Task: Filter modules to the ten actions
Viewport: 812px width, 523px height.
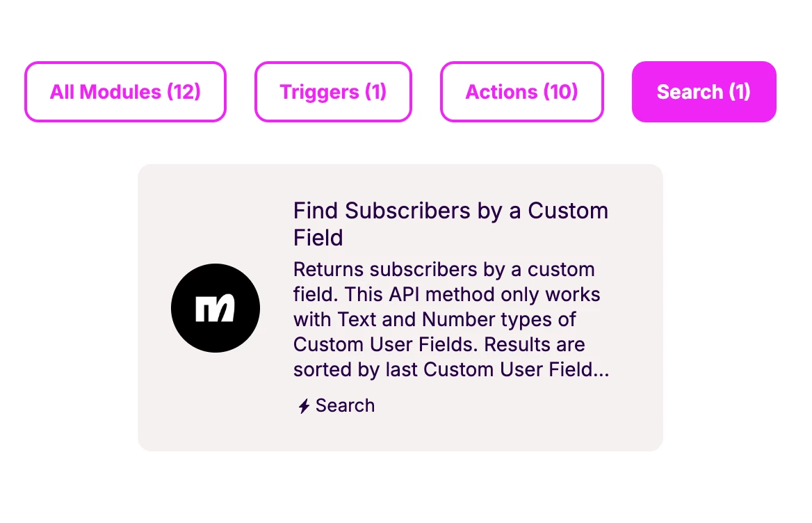Action: click(x=521, y=92)
